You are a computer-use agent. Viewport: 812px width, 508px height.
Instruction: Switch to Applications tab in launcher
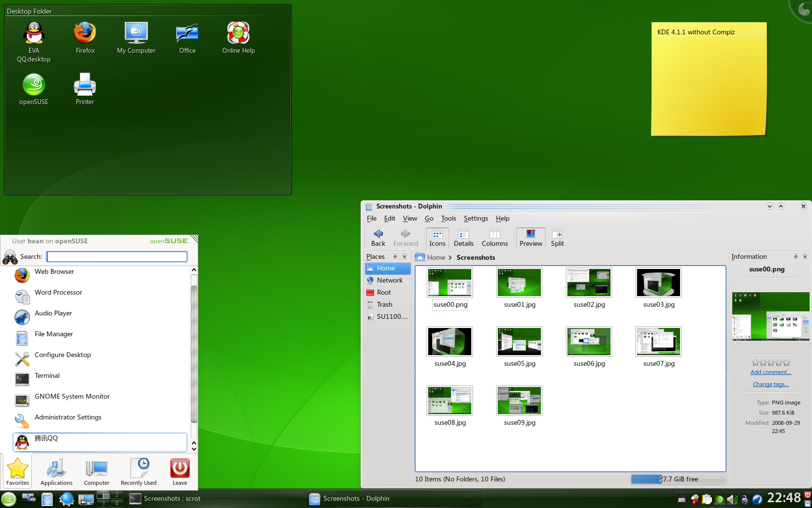coord(57,472)
